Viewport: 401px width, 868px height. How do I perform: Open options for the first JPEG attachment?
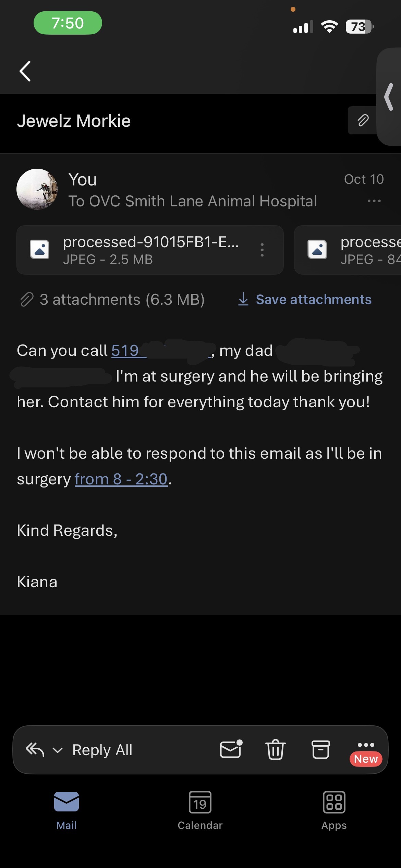262,250
